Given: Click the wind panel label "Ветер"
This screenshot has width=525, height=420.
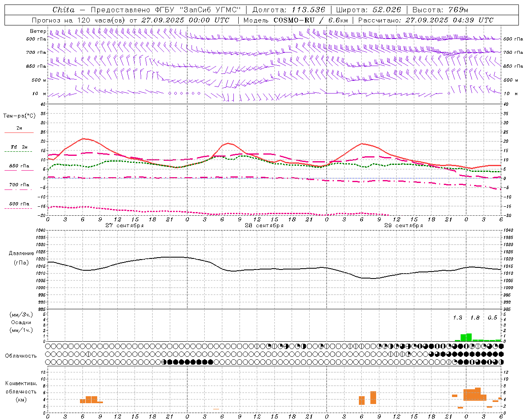Looking at the screenshot, I should click(38, 31).
